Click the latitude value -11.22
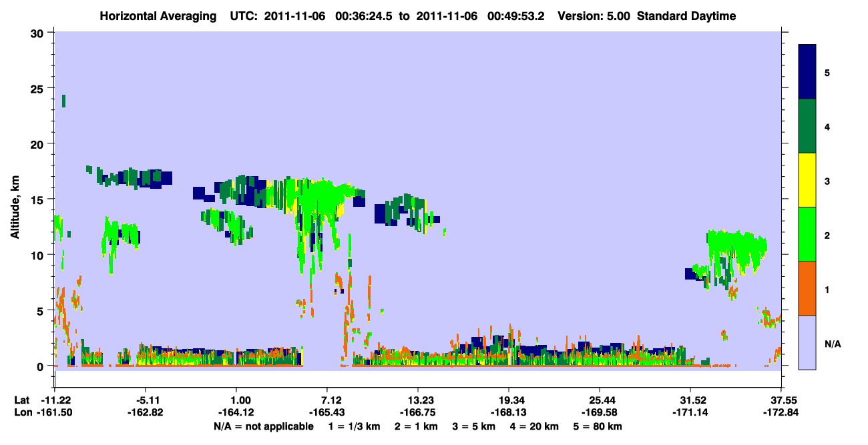 pyautogui.click(x=55, y=400)
